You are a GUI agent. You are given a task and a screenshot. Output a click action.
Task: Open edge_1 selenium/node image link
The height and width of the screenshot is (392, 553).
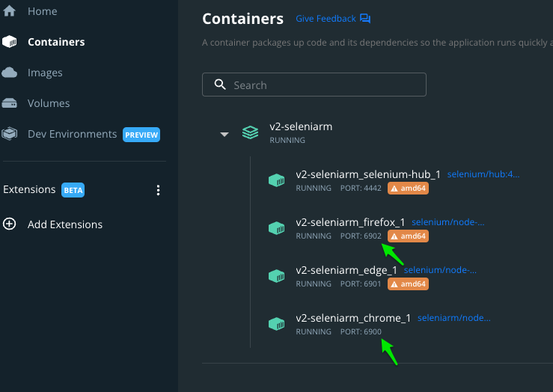[x=440, y=270]
